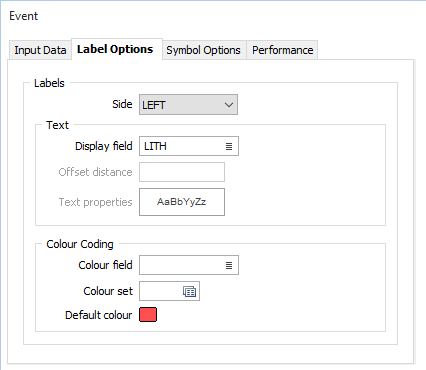Open the Performance tab
Screen dimensions: 426x370
click(282, 50)
